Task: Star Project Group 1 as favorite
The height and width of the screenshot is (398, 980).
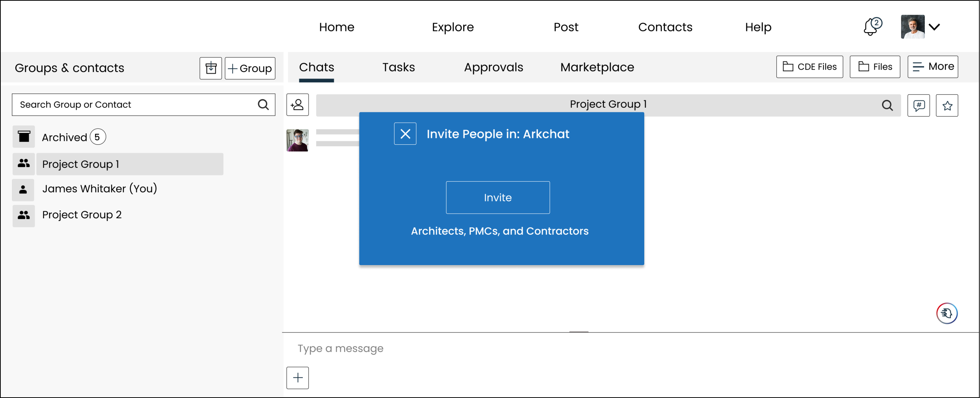Action: click(947, 105)
